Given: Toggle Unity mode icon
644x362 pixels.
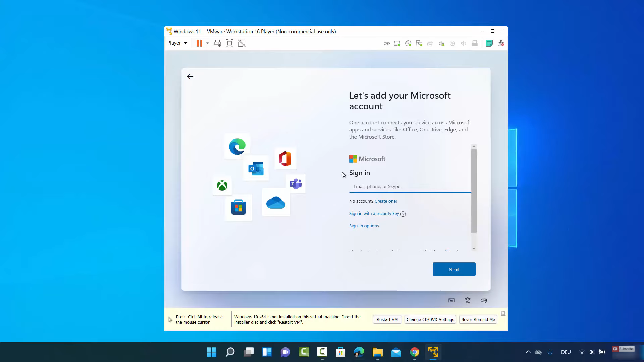Looking at the screenshot, I should [x=241, y=43].
